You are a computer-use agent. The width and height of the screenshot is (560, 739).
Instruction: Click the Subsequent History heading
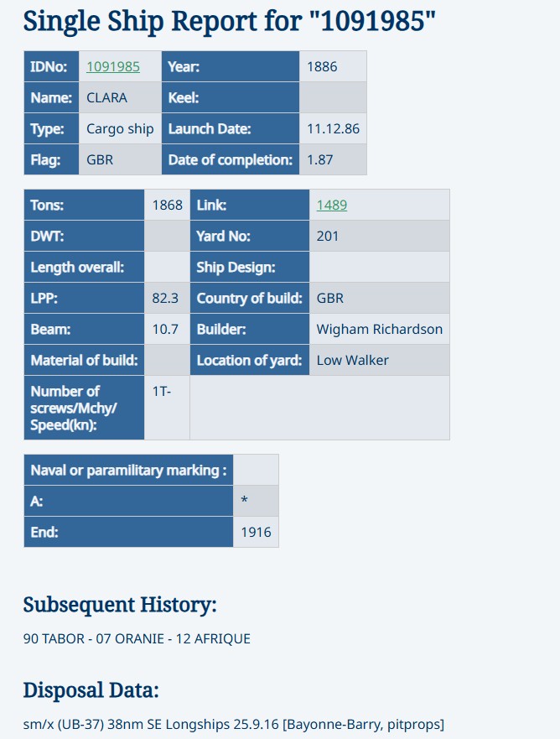120,605
